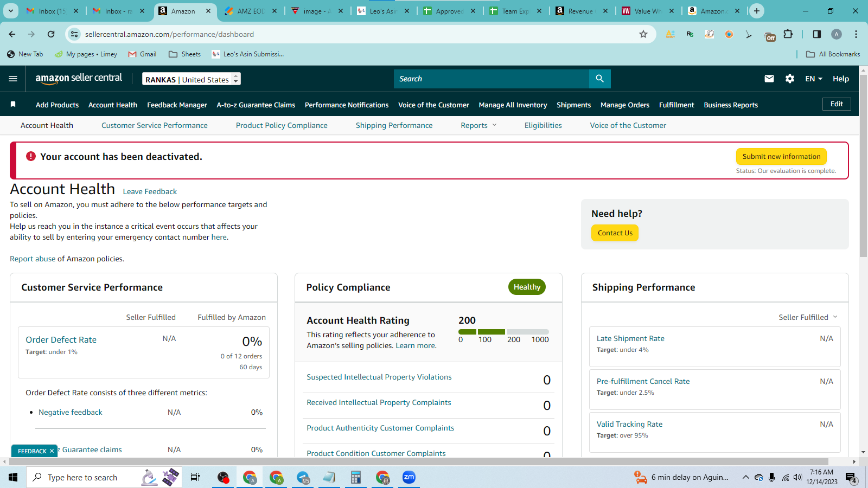Open Business Reports menu item
This screenshot has width=868, height=488.
click(731, 105)
